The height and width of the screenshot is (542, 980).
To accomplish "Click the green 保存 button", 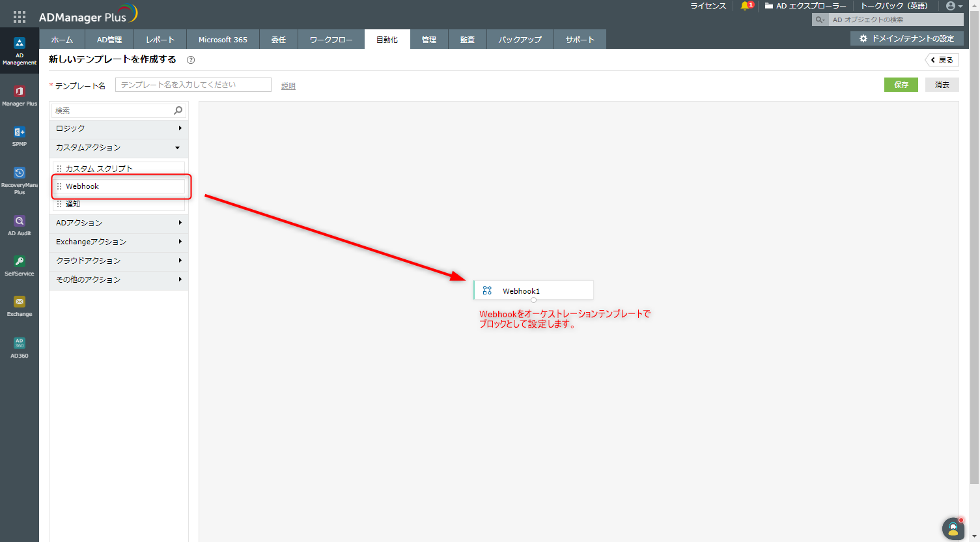I will tap(901, 85).
